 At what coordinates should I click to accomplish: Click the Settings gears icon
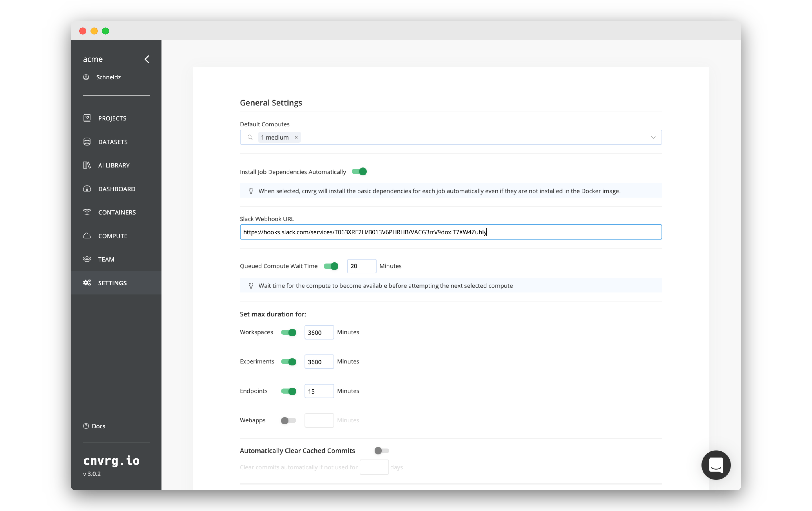(x=87, y=283)
